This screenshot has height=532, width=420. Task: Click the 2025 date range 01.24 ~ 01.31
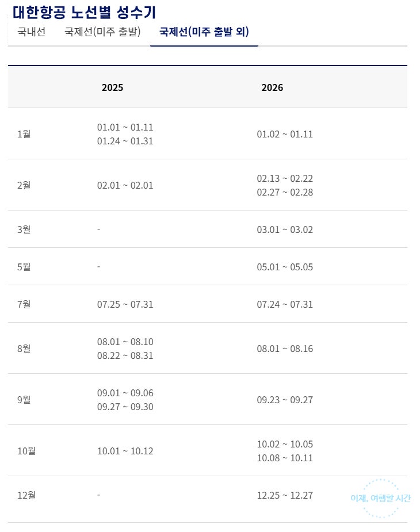(x=125, y=141)
